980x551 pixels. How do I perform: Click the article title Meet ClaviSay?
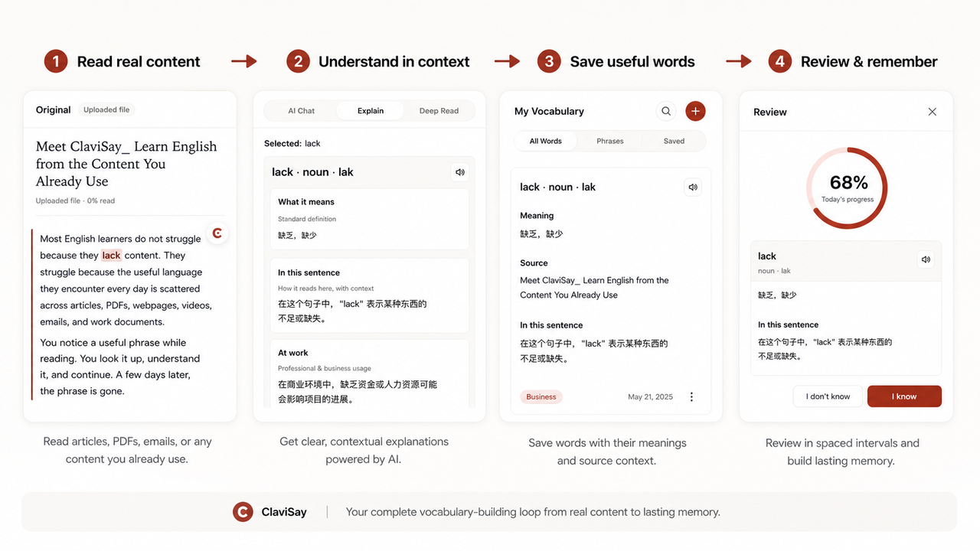pos(126,164)
